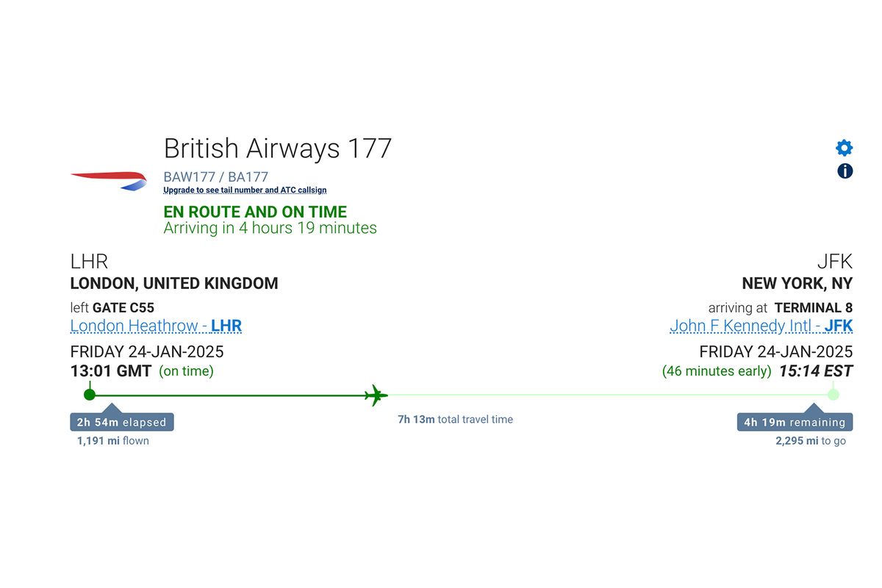Click the info icon below the gear
The image size is (882, 588).
pos(844,171)
